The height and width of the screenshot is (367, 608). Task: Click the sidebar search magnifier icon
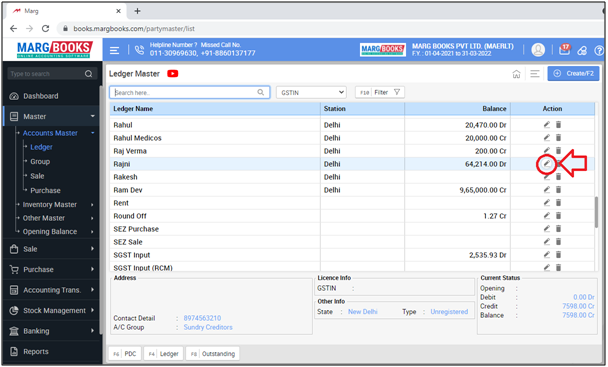point(88,74)
